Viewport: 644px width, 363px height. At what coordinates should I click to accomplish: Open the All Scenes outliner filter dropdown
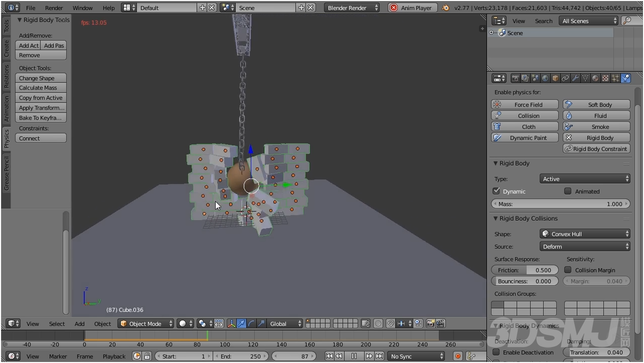pos(589,21)
